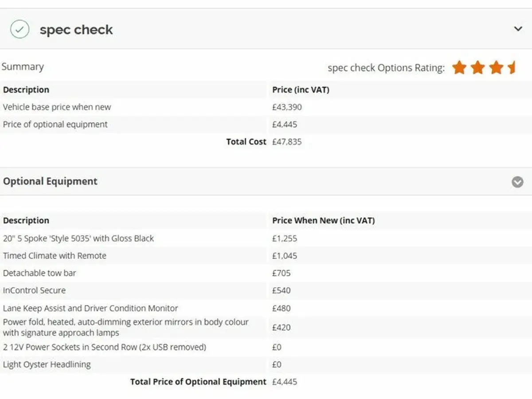The image size is (532, 399).
Task: Select the spec check heading text
Action: coord(76,30)
